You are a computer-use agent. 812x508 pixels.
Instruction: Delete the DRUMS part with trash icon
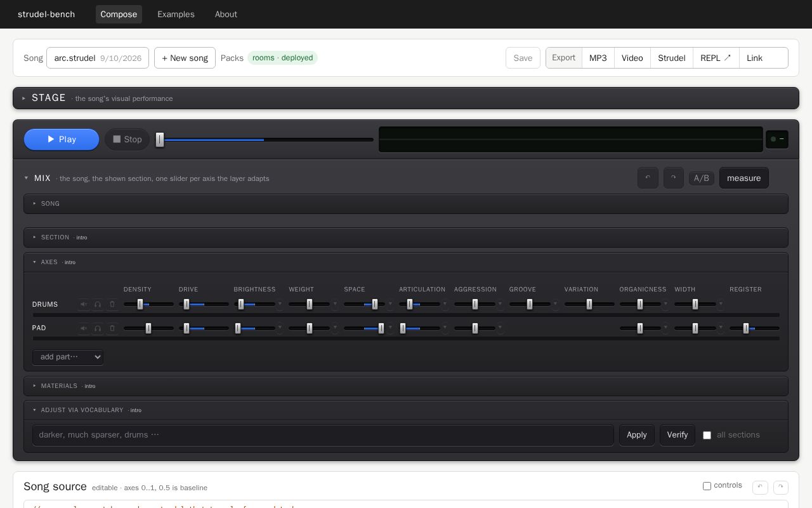112,304
